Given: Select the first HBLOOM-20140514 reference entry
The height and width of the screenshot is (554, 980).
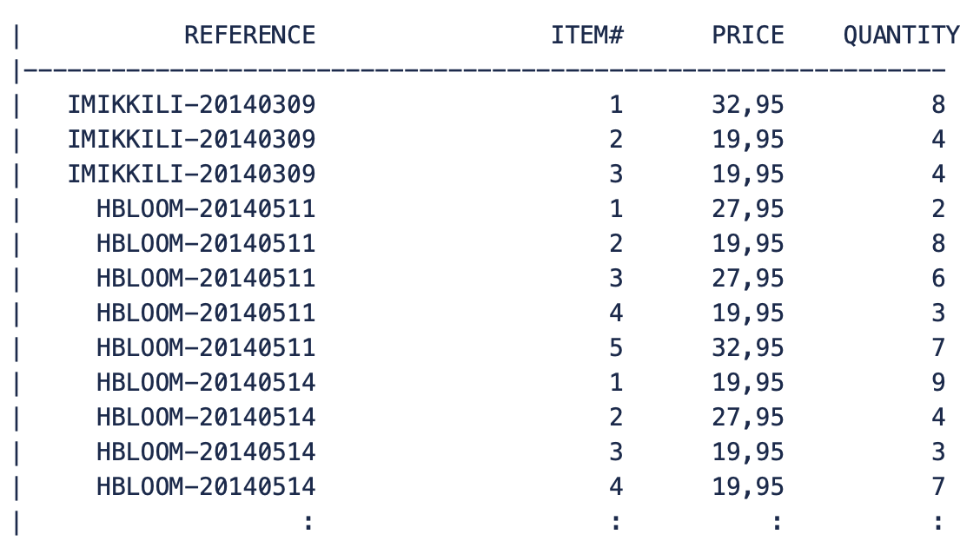Looking at the screenshot, I should click(x=206, y=383).
